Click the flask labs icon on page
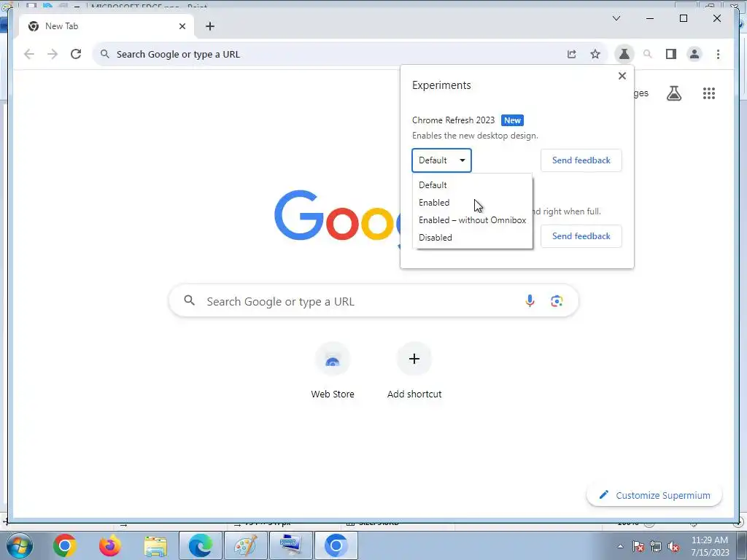747x560 pixels. 673,93
